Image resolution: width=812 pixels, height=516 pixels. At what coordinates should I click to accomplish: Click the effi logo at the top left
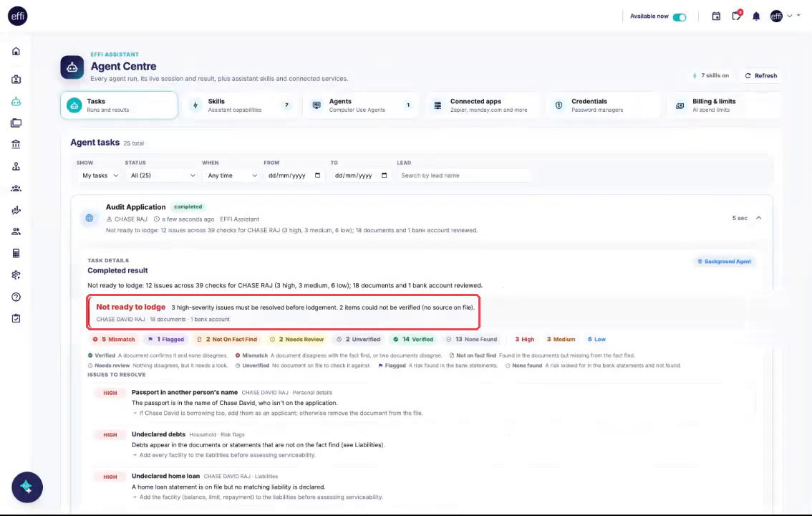pyautogui.click(x=18, y=16)
